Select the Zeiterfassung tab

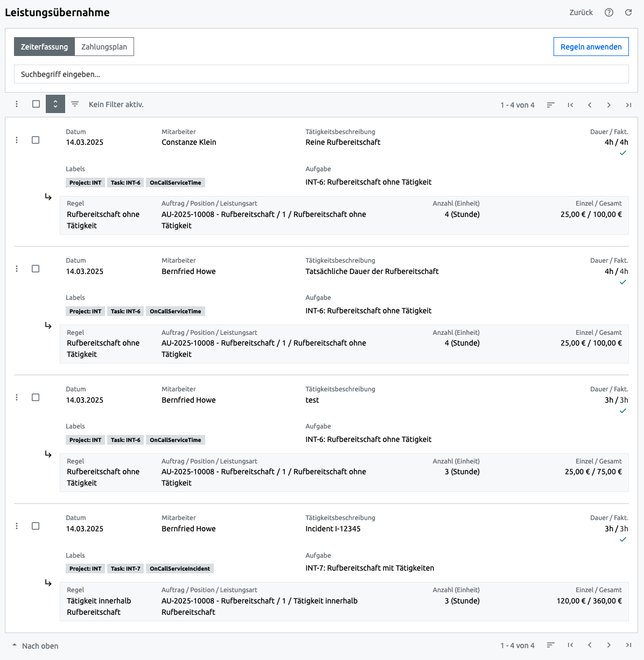(44, 47)
